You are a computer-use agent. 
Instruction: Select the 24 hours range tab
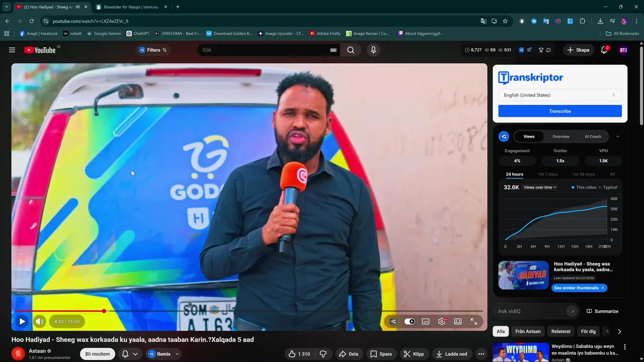(514, 174)
